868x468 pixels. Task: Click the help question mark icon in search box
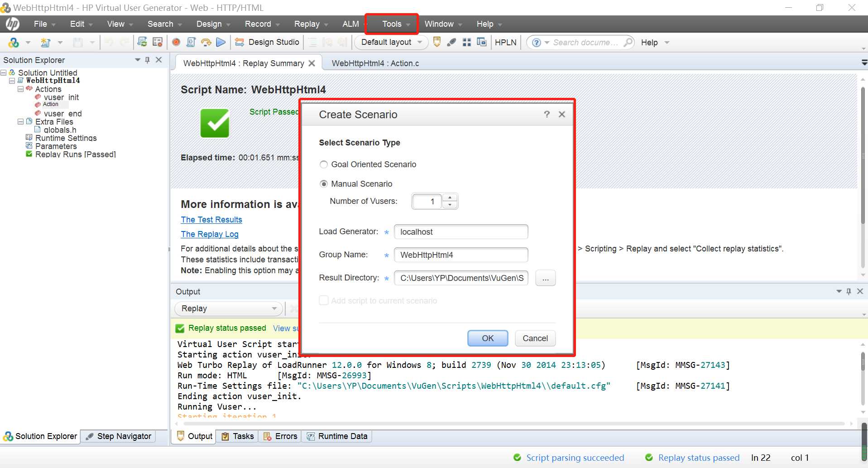(x=536, y=43)
